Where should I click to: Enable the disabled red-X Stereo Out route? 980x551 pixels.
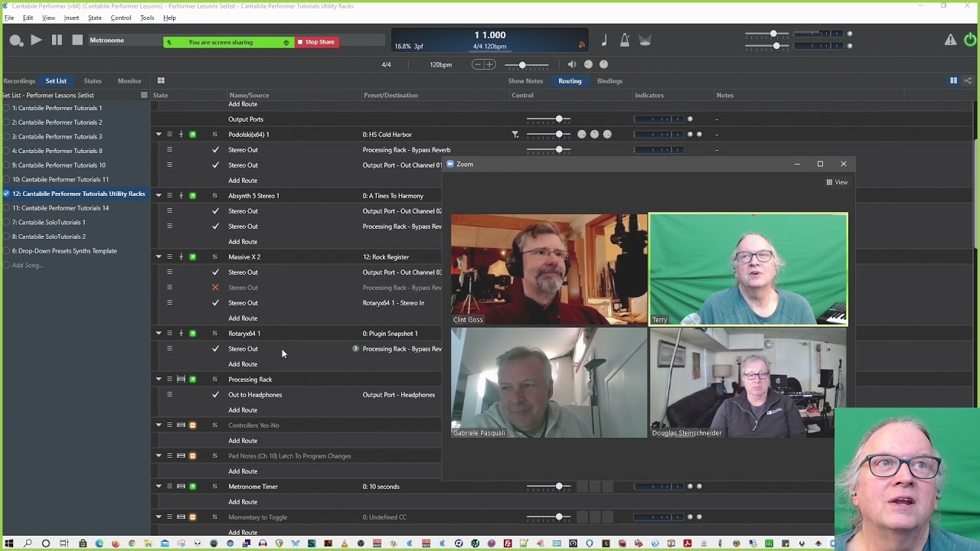(x=215, y=288)
